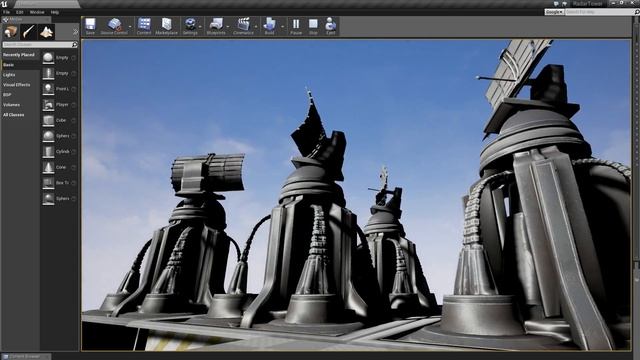Click info circle on the Cone row

click(74, 167)
